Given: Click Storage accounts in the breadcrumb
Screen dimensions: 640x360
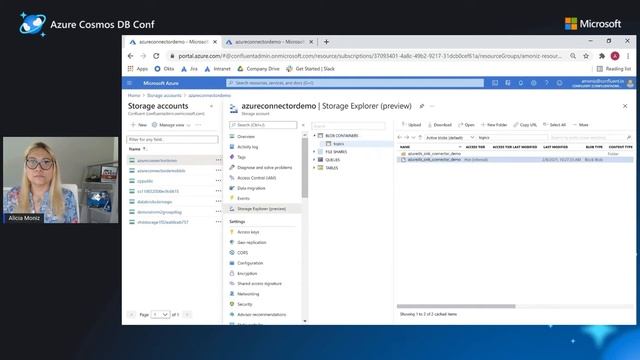Looking at the screenshot, I should click(x=164, y=96).
